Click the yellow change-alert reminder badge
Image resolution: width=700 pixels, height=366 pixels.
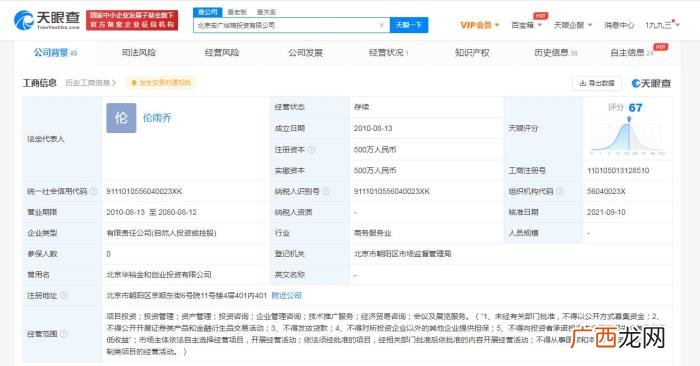click(161, 83)
